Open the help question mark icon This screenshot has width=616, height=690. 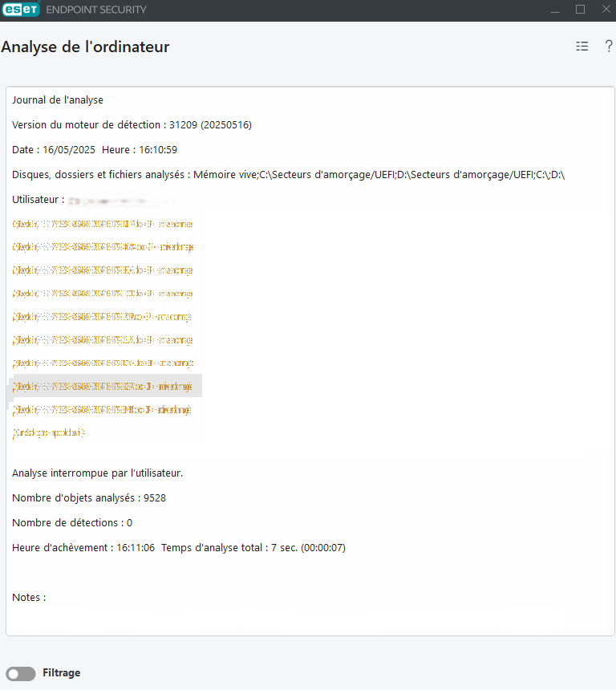[x=609, y=47]
